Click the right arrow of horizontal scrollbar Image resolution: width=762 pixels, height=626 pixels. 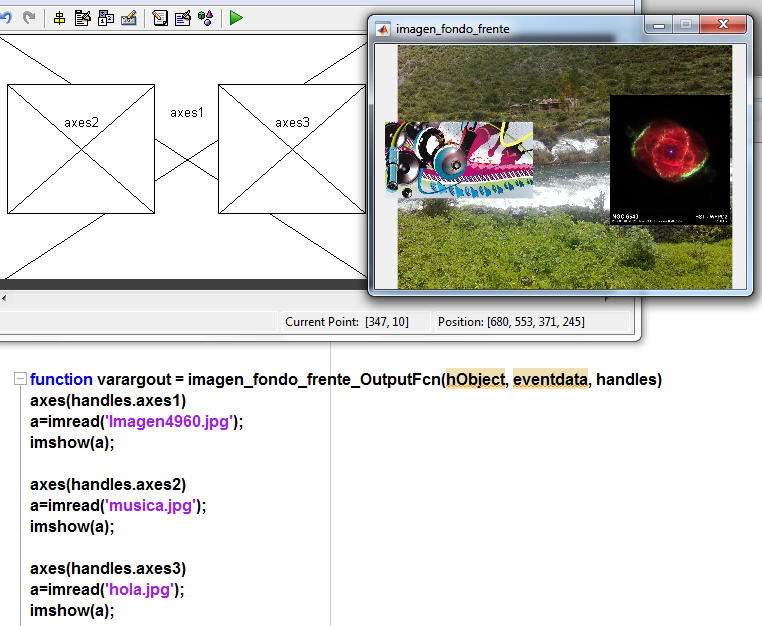[606, 299]
